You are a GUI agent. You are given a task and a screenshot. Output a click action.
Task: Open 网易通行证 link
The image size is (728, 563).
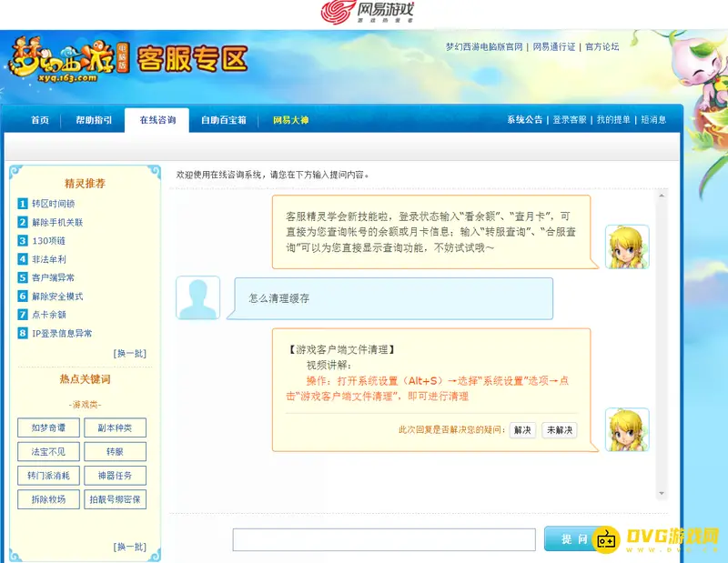pyautogui.click(x=554, y=47)
